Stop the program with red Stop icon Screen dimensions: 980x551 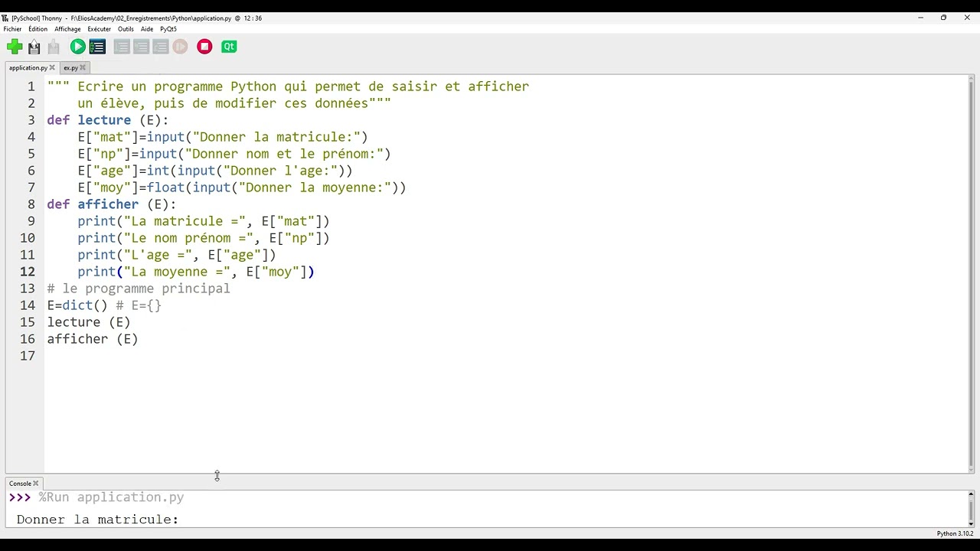point(204,47)
